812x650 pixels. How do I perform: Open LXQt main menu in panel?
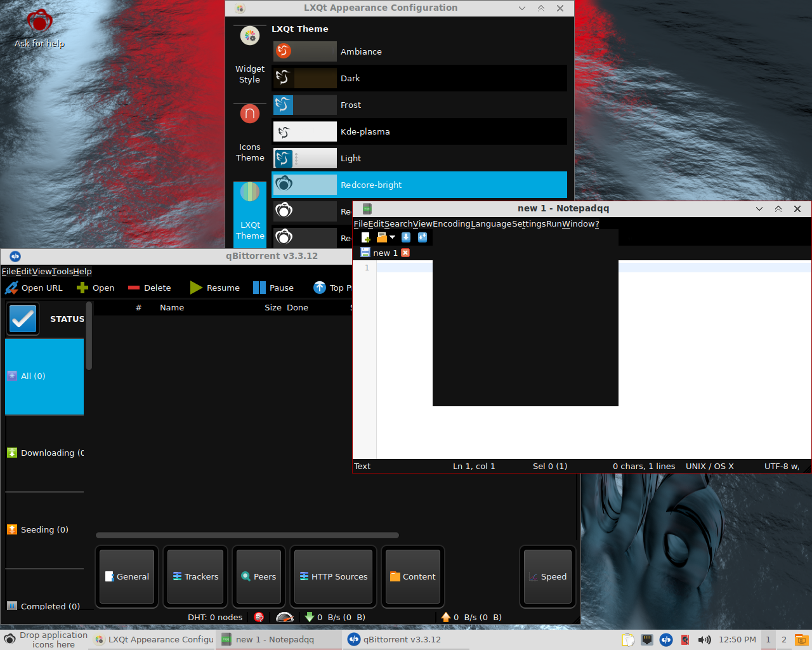[x=10, y=639]
